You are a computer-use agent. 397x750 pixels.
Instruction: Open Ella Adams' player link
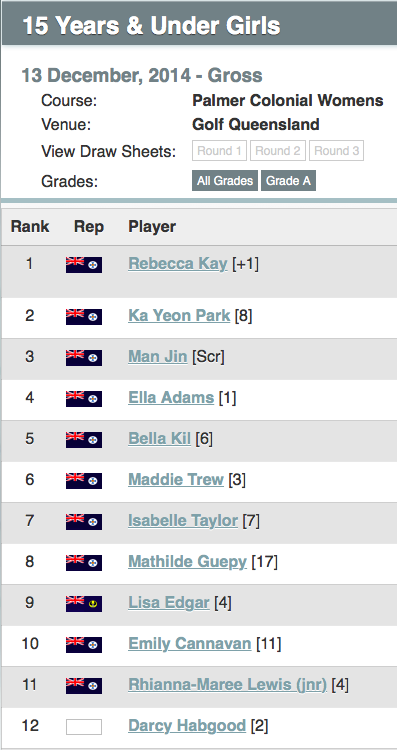171,397
